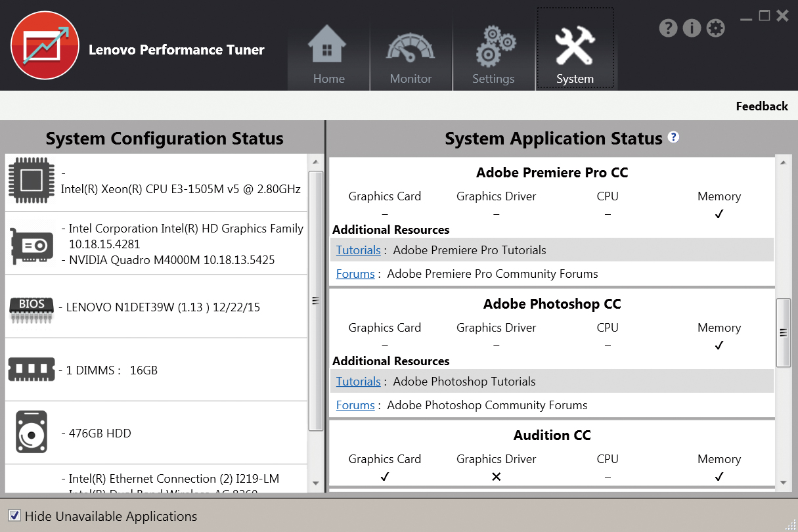Close the Performance Tuner window
798x532 pixels.
(782, 16)
